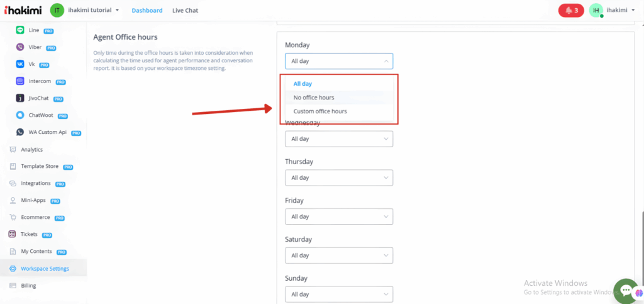Open the Saturday office hours dropdown
The height and width of the screenshot is (304, 644).
338,256
